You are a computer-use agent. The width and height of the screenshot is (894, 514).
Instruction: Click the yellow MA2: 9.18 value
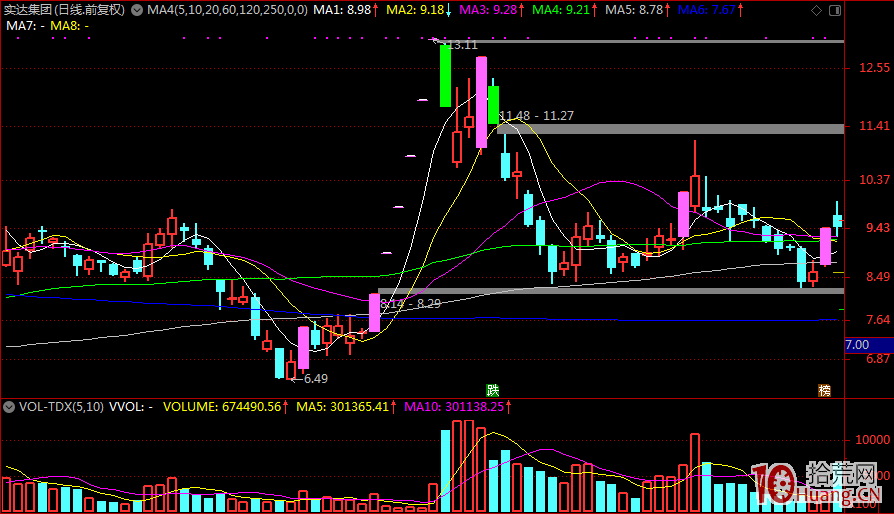pyautogui.click(x=415, y=10)
